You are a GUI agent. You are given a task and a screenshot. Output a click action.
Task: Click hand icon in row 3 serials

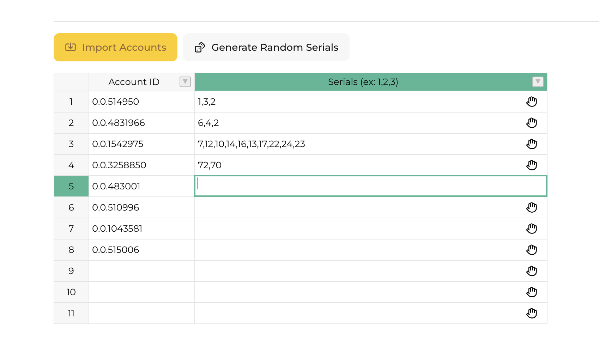click(531, 144)
